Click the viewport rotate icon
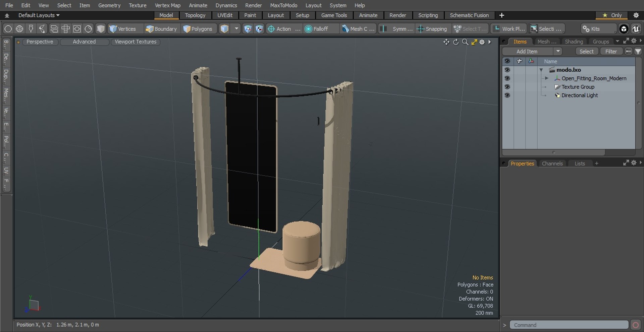 pos(455,42)
